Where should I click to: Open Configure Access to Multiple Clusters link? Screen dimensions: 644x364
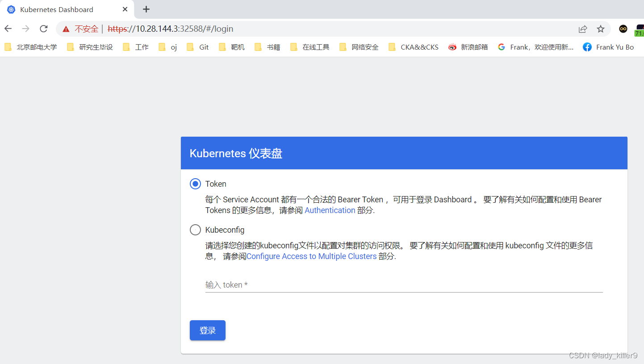click(311, 256)
